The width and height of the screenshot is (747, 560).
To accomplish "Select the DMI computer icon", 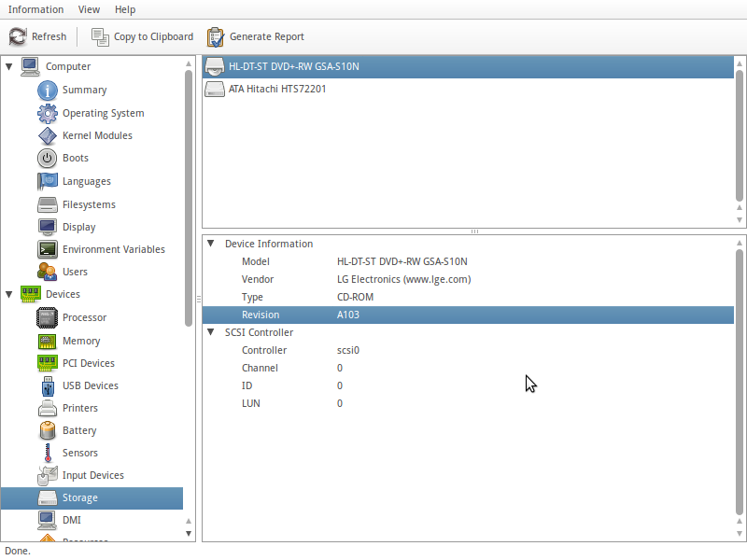I will pos(48,520).
